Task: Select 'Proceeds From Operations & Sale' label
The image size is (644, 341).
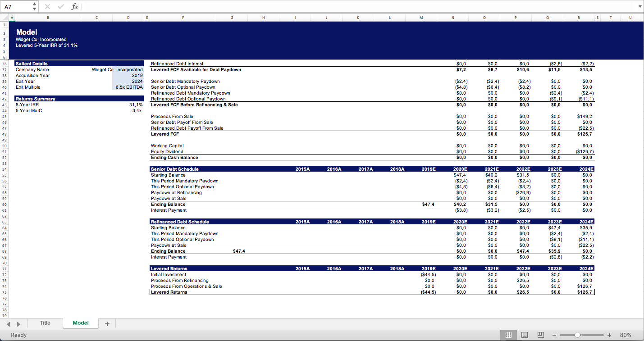Action: pos(187,286)
